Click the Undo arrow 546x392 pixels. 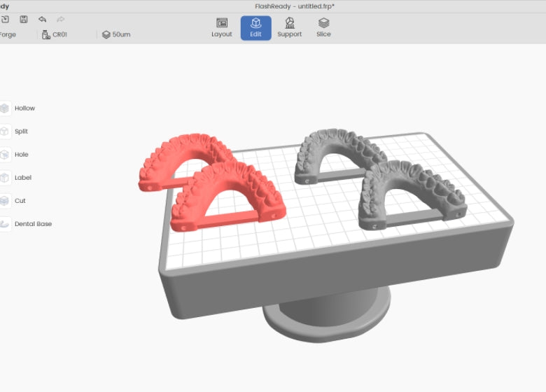coord(42,19)
